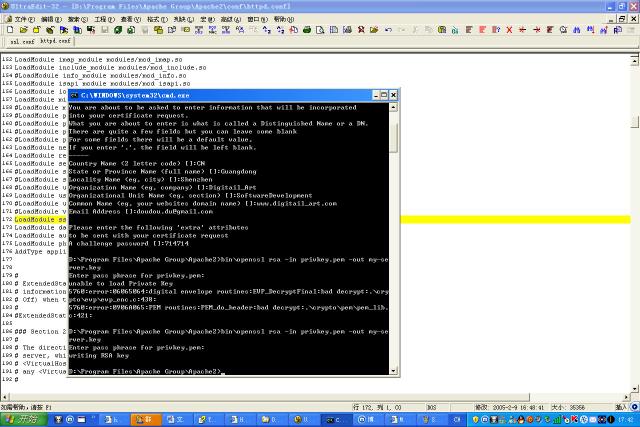The image size is (640, 427).
Task: Switch to the httpd.conf file tab
Action: coord(56,41)
